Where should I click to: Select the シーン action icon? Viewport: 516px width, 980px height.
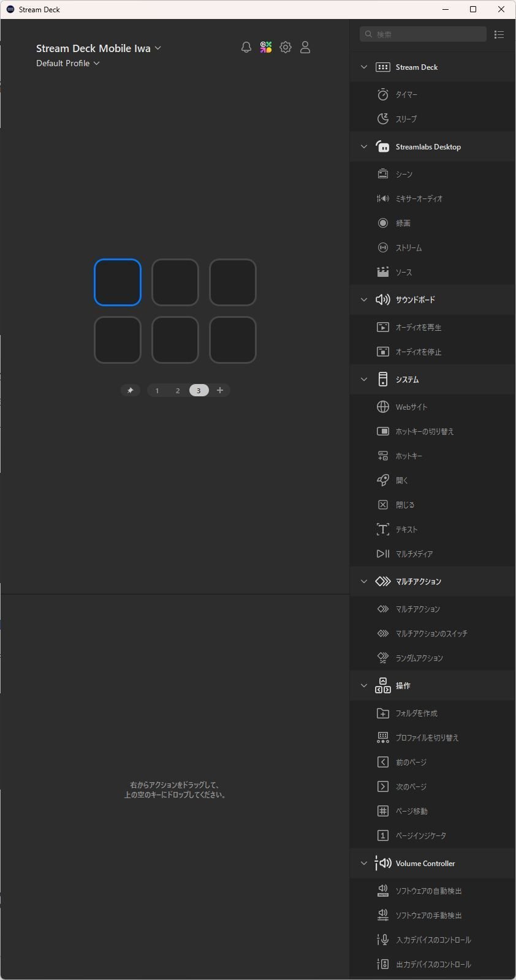pyautogui.click(x=383, y=174)
